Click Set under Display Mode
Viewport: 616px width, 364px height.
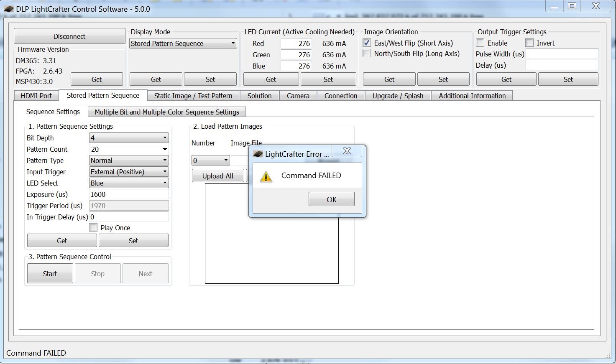[x=210, y=79]
